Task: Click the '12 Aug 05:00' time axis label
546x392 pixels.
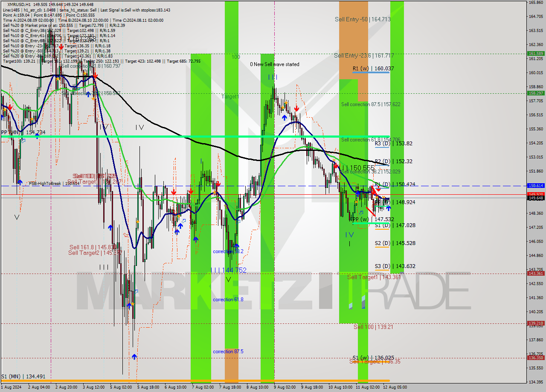Action: [395, 387]
